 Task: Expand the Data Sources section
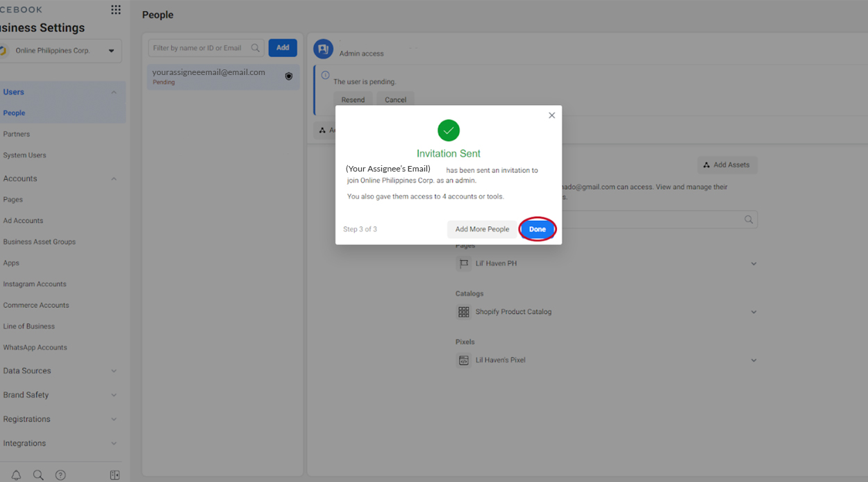pos(114,371)
